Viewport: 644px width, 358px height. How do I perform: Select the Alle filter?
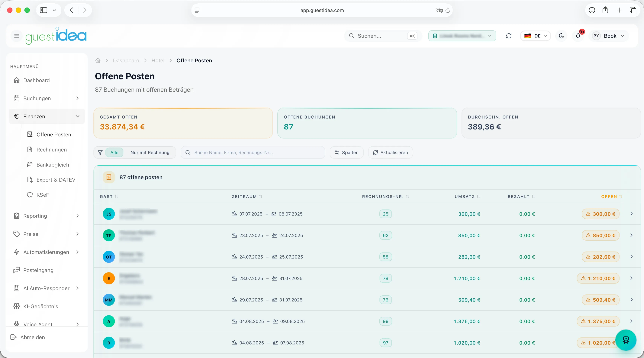click(x=114, y=152)
